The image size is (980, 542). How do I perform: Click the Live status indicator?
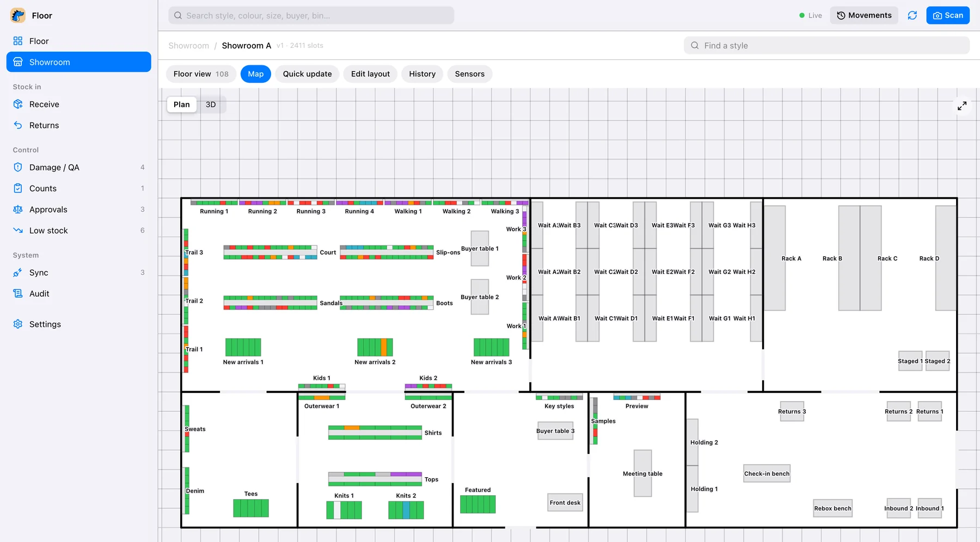pyautogui.click(x=811, y=15)
